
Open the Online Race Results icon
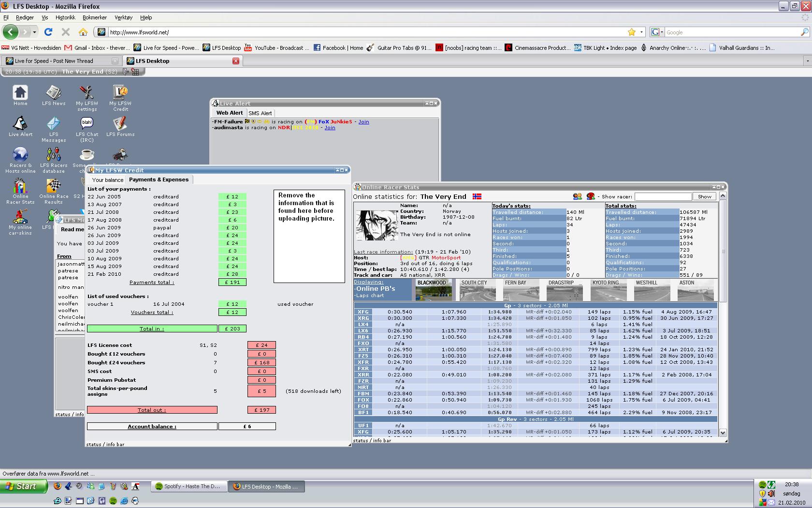pos(54,191)
